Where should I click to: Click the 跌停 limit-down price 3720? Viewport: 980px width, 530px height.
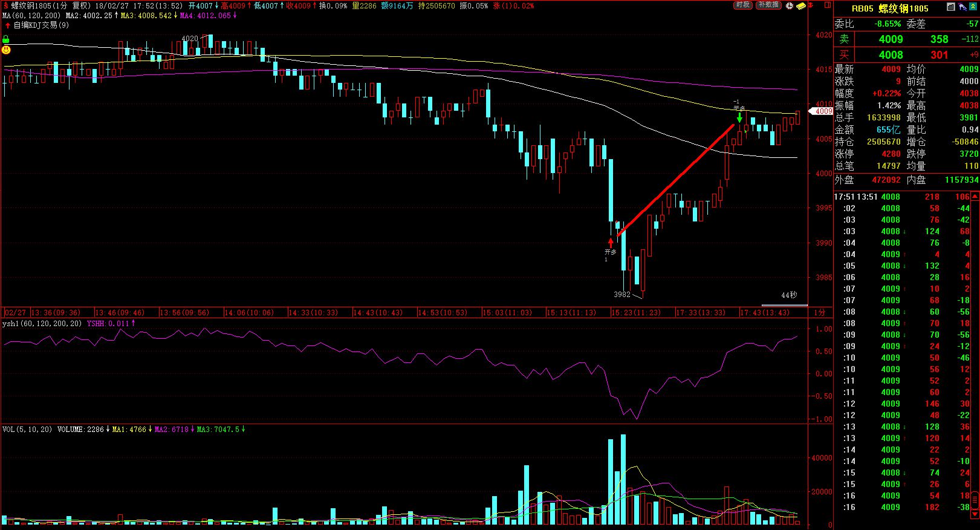tap(969, 154)
